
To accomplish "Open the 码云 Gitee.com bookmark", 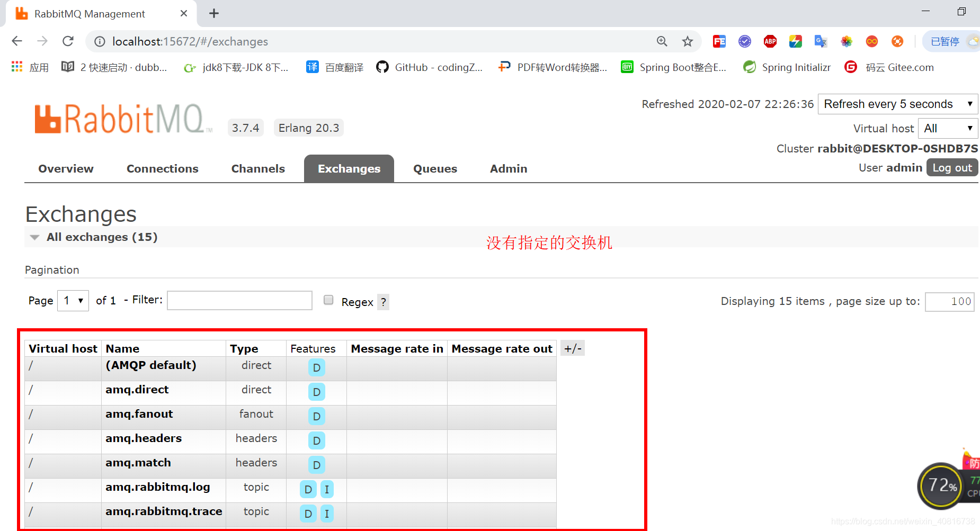I will 889,67.
